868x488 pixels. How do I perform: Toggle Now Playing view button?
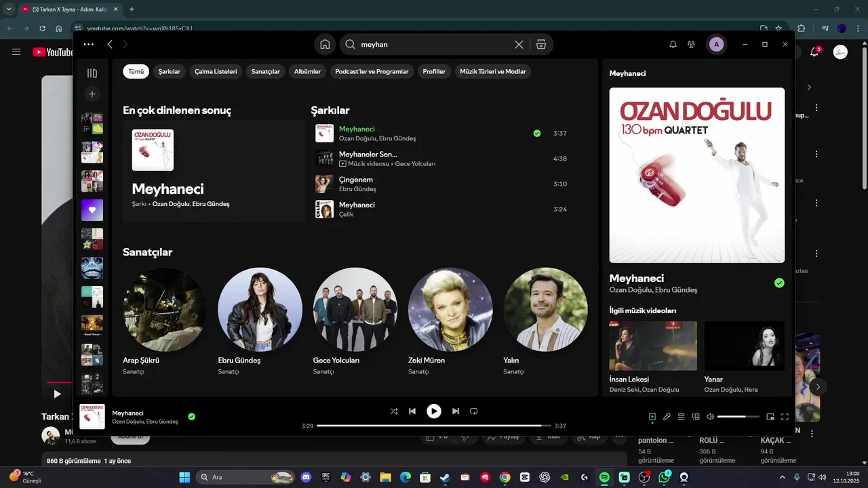652,417
